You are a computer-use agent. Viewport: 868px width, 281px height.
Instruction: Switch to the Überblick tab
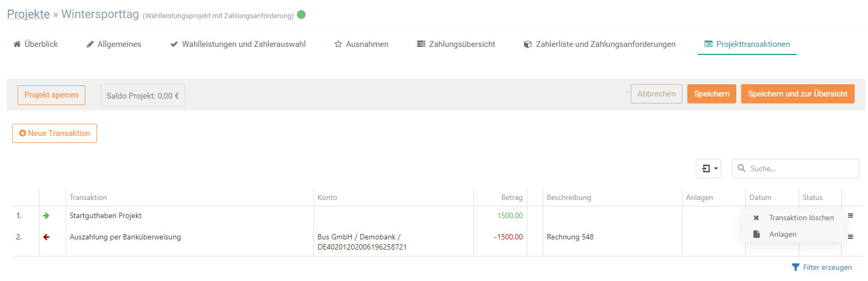click(x=36, y=44)
